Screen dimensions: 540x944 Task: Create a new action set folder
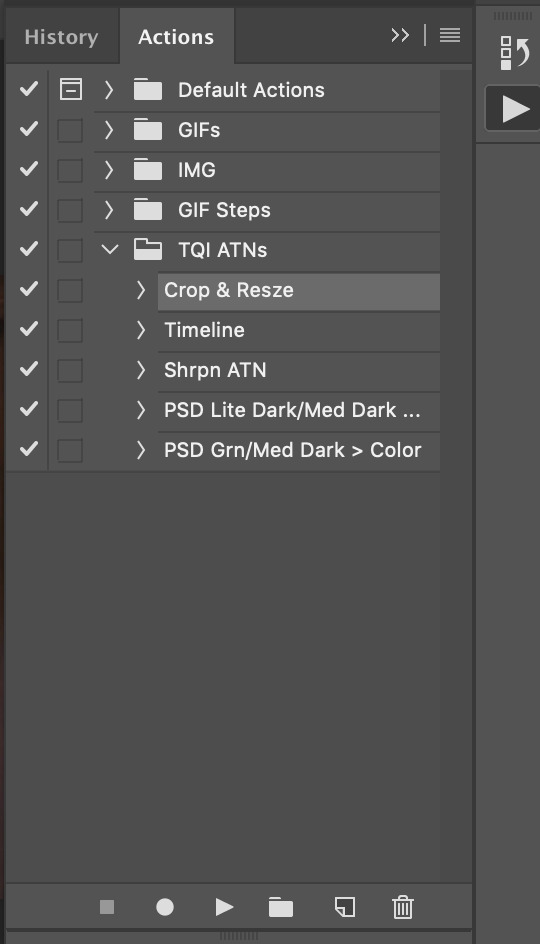pos(281,907)
